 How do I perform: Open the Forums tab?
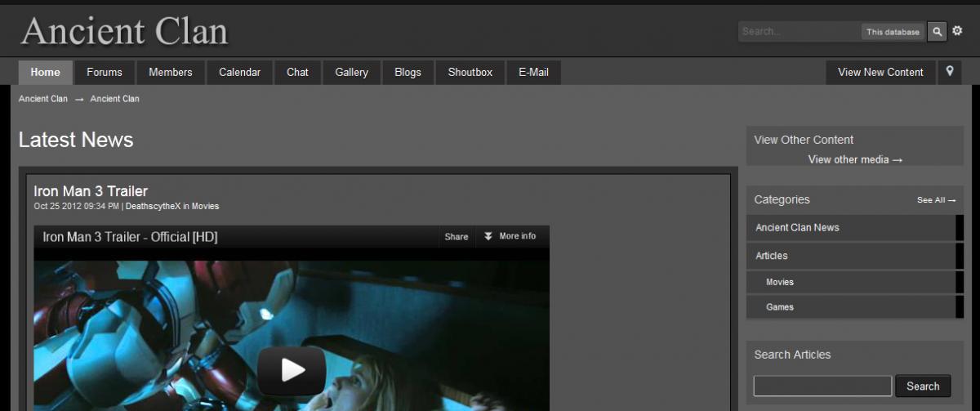pyautogui.click(x=105, y=72)
